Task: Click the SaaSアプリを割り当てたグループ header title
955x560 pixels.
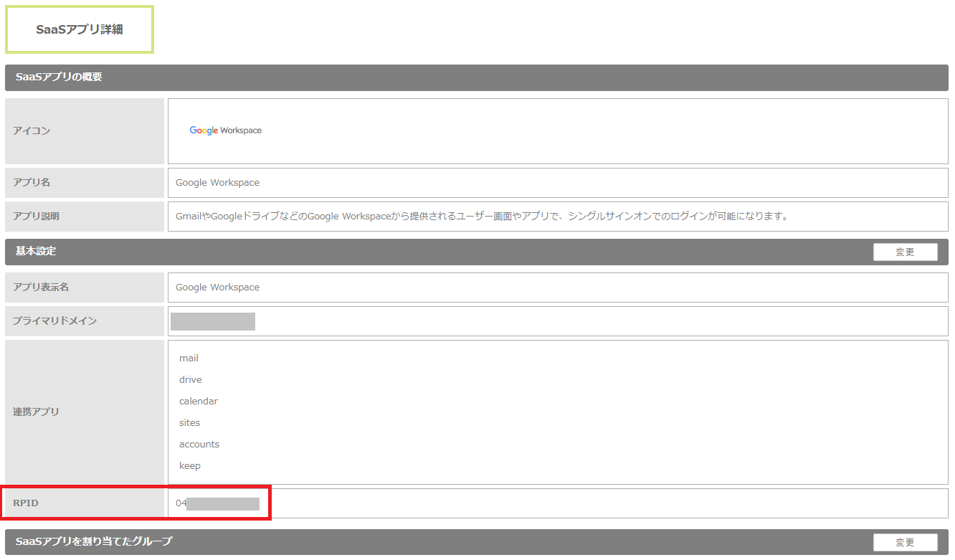Action: coord(94,542)
